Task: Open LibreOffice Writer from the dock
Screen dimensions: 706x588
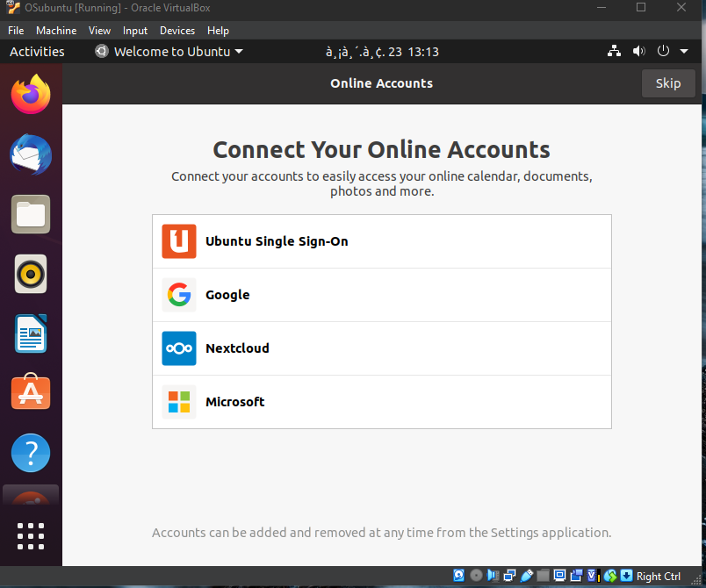Action: click(x=31, y=334)
